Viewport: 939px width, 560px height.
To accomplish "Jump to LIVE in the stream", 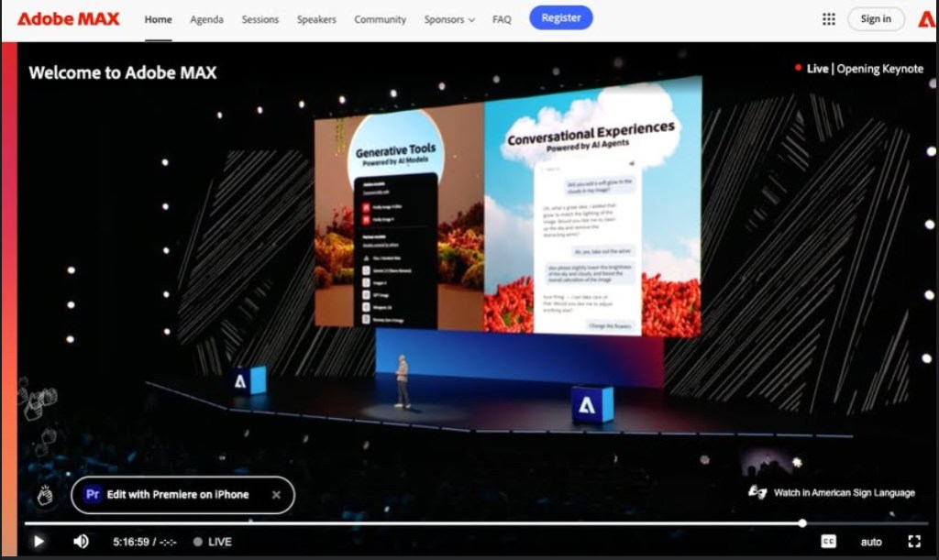I will 213,542.
